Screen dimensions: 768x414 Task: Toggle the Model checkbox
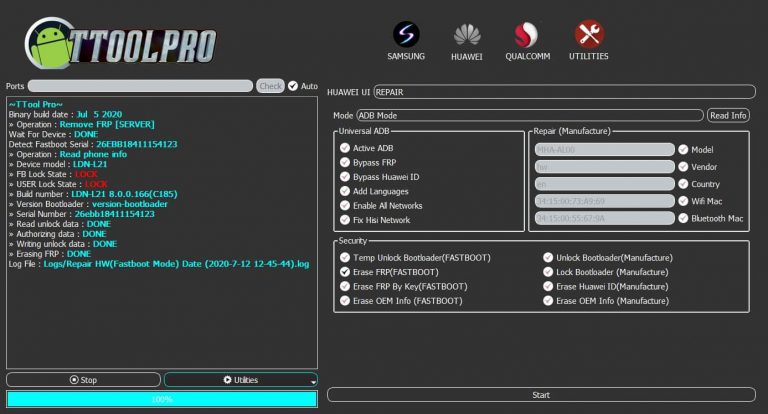coord(683,149)
